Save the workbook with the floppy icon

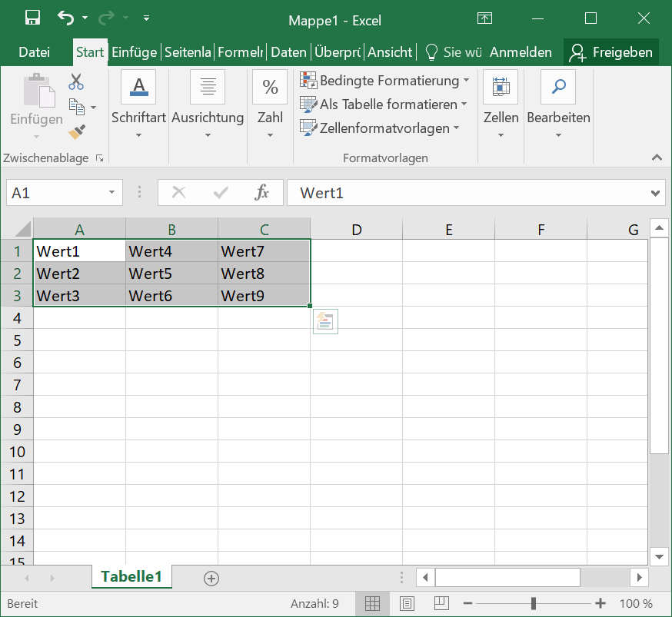click(32, 18)
